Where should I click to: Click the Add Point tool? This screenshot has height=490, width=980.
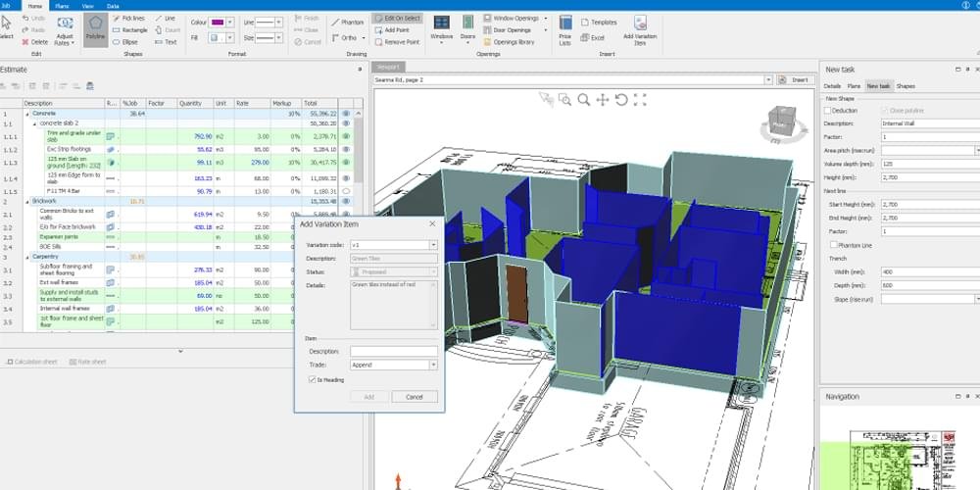(393, 30)
